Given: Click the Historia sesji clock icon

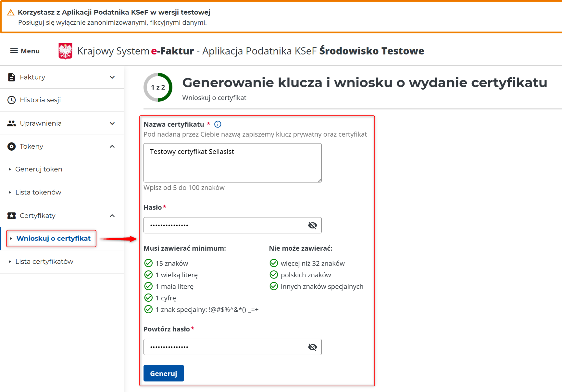Looking at the screenshot, I should pyautogui.click(x=11, y=100).
